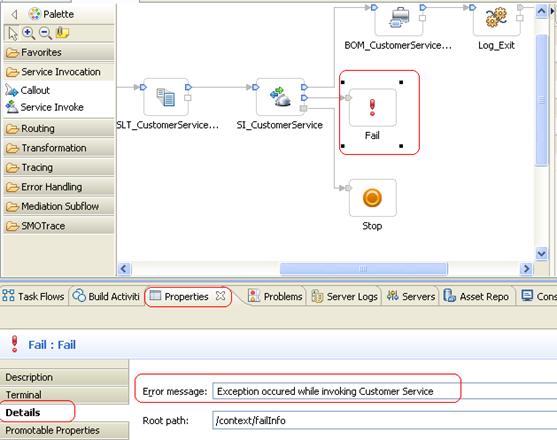
Task: Open the Description properties section
Action: [x=64, y=377]
